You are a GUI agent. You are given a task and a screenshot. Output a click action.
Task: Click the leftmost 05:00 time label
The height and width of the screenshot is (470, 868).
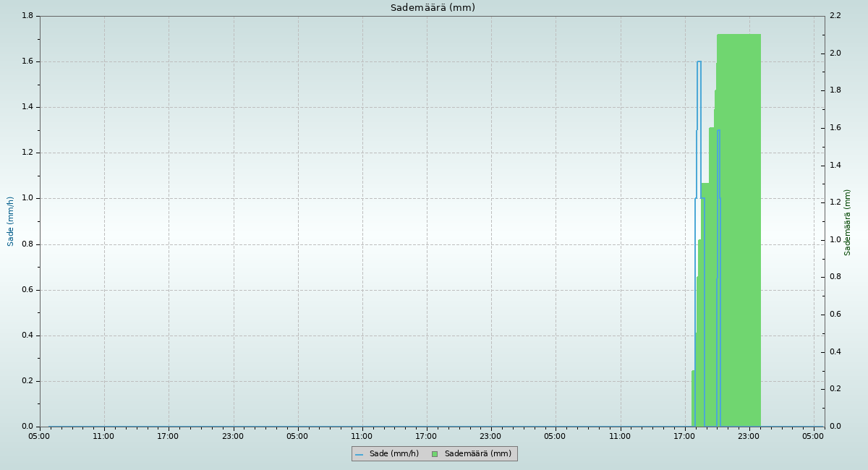point(39,436)
